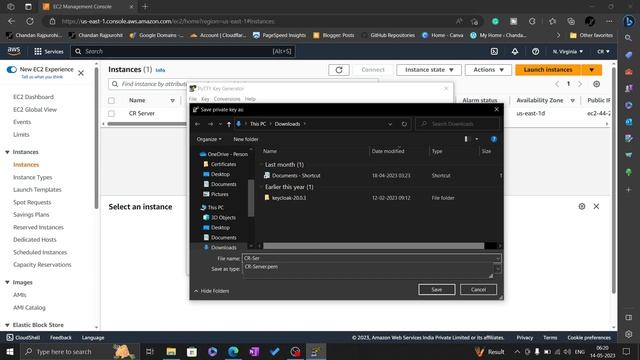This screenshot has width=640, height=360.
Task: Open N. Virginia region selector
Action: click(x=568, y=51)
